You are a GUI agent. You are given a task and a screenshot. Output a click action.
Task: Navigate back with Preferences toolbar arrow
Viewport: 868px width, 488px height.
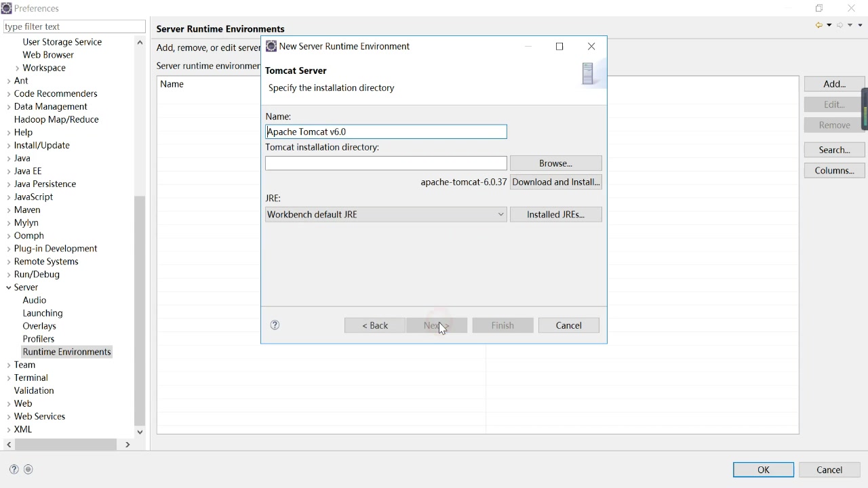tap(819, 25)
